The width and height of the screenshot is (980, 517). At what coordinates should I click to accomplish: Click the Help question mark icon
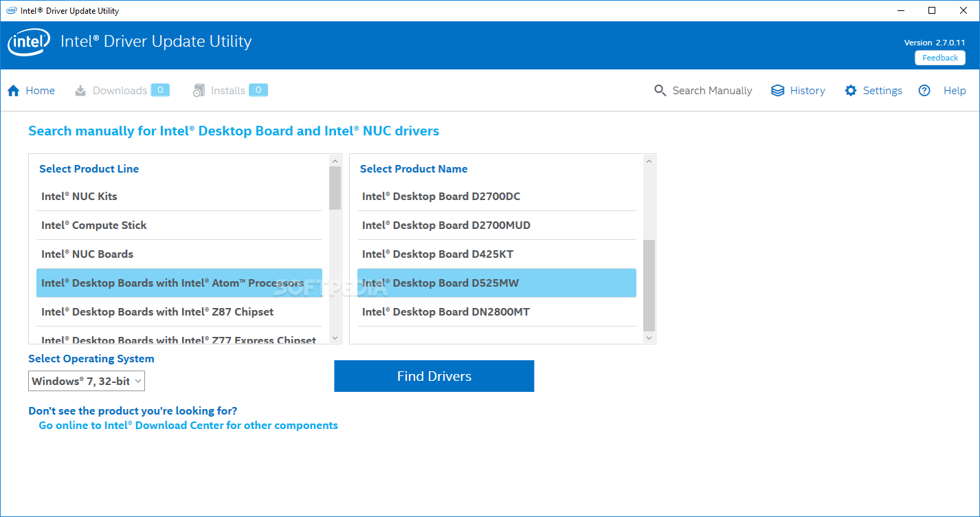[924, 91]
